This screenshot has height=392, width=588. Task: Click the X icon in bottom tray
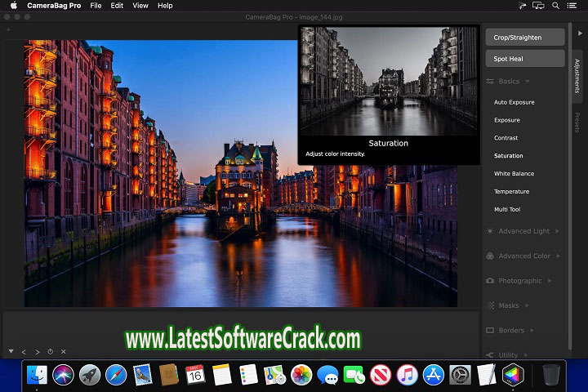63,352
